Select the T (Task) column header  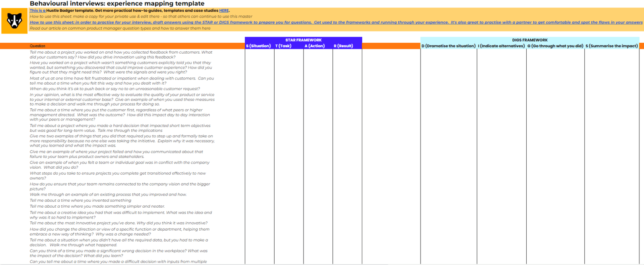pyautogui.click(x=288, y=46)
